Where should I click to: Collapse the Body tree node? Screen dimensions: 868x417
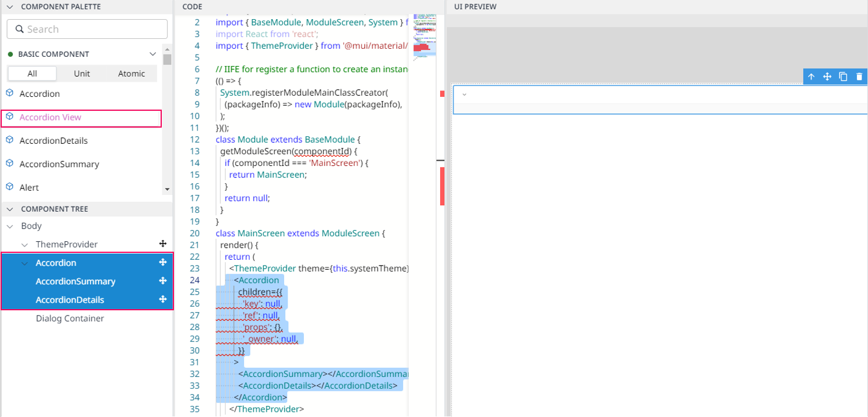point(9,226)
